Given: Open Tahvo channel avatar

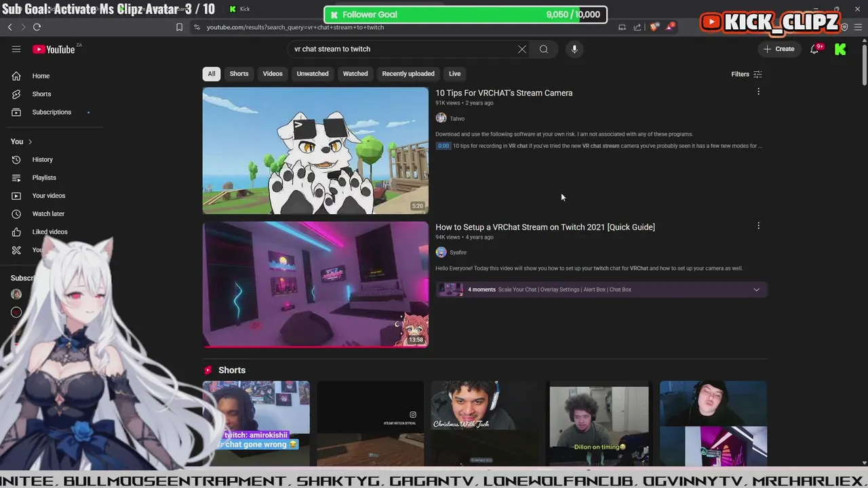Looking at the screenshot, I should click(441, 118).
